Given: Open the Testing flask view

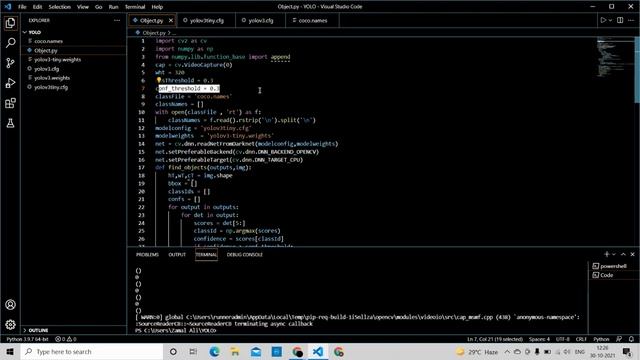Looking at the screenshot, I should click(11, 123).
